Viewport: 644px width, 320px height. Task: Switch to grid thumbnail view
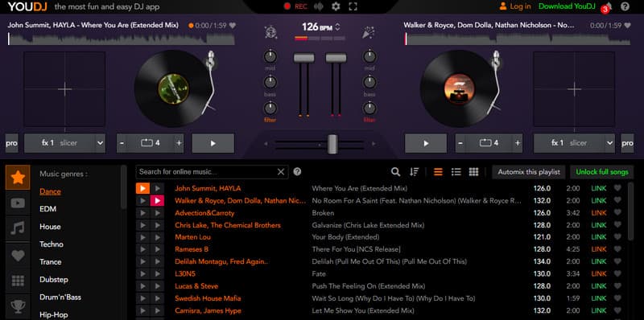(473, 172)
